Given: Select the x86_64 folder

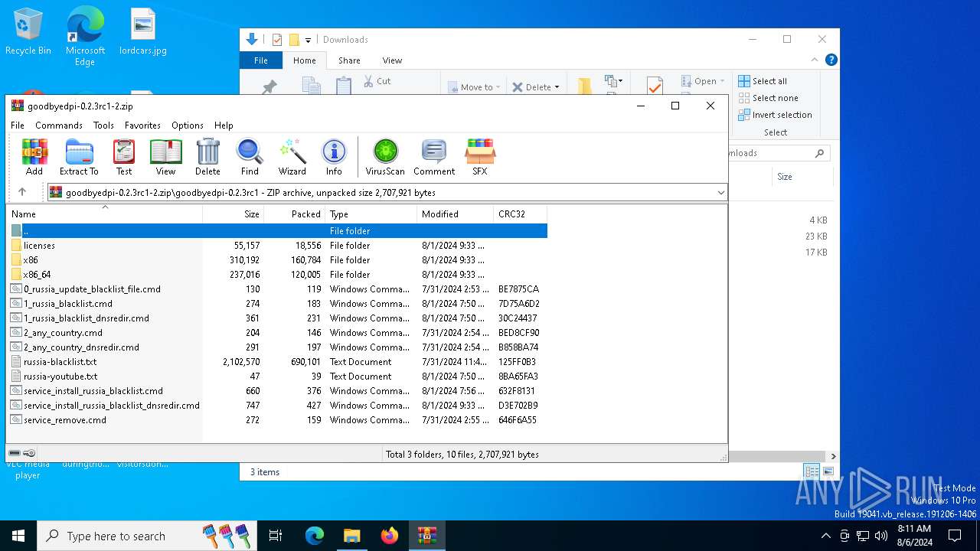Looking at the screenshot, I should [277, 275].
